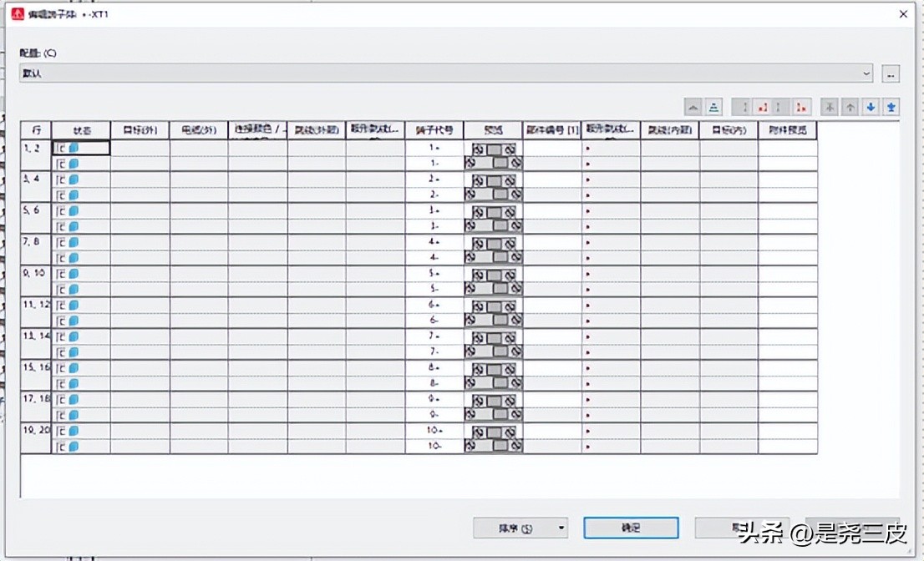Image resolution: width=924 pixels, height=561 pixels.
Task: Click the terminal symbol preview for terminal 1-
Action: (495, 149)
